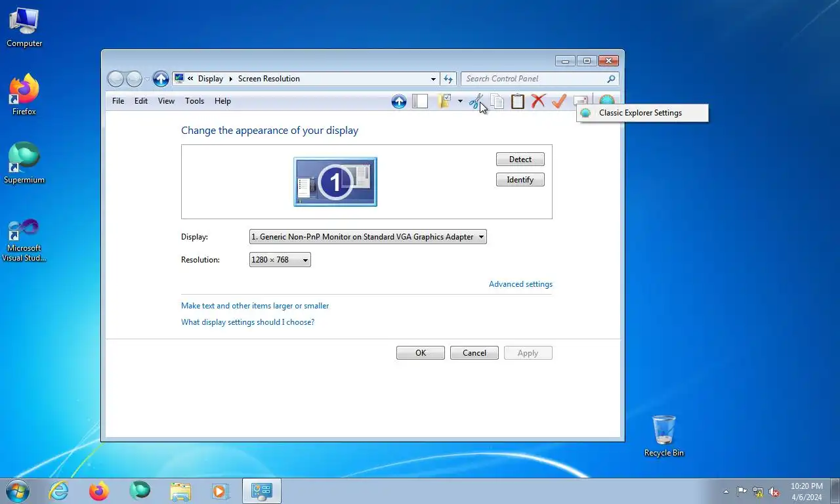Open the Resolution 1280 × 768 dropdown
The width and height of the screenshot is (840, 504).
click(280, 260)
